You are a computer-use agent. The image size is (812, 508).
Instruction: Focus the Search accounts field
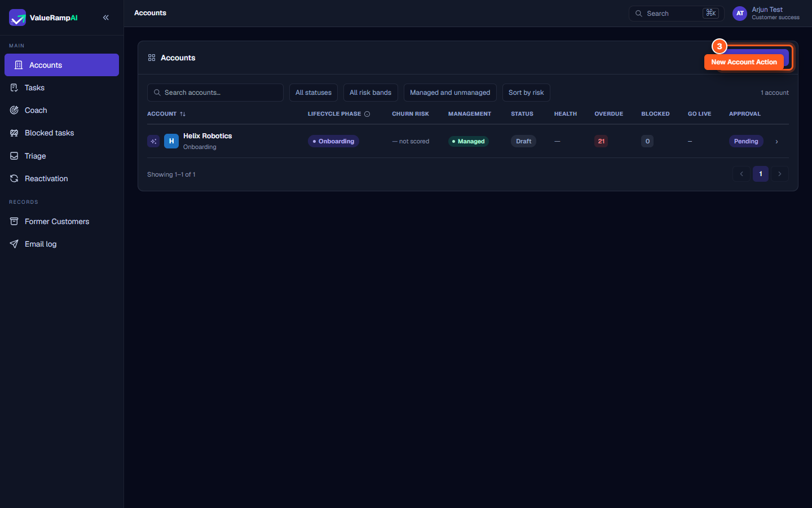point(215,93)
